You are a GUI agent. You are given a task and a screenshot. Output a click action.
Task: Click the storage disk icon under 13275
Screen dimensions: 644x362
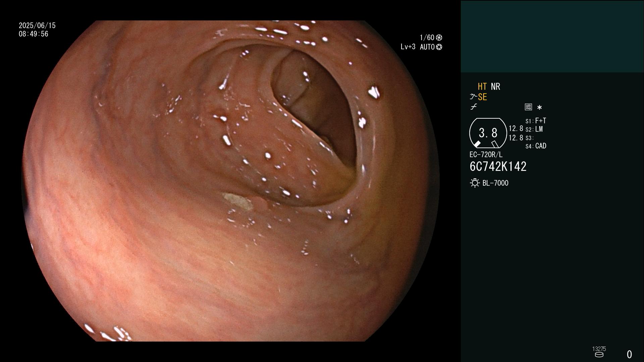pos(599,355)
